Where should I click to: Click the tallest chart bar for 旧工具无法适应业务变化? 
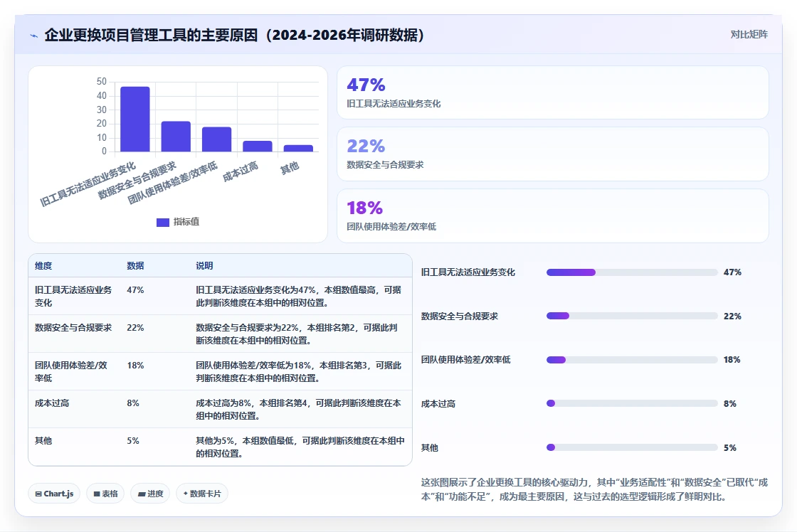point(134,119)
